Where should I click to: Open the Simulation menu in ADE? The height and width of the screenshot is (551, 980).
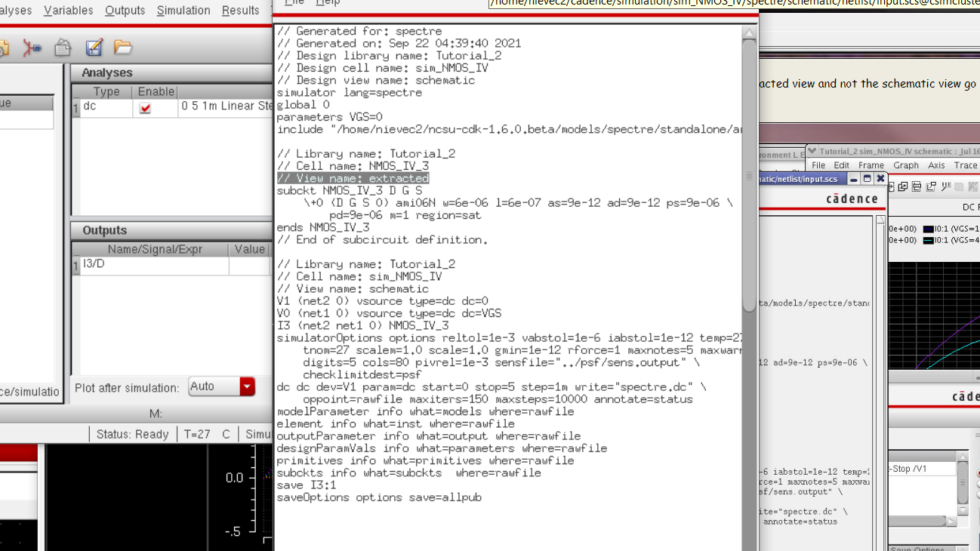183,11
